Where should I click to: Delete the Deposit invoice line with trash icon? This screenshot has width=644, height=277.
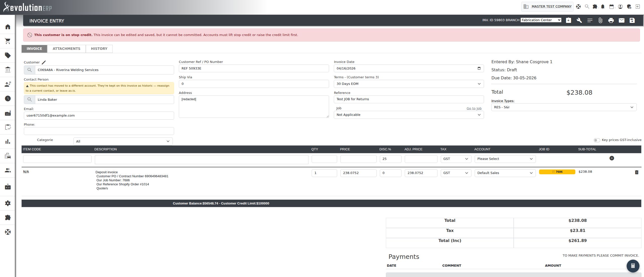point(636,172)
